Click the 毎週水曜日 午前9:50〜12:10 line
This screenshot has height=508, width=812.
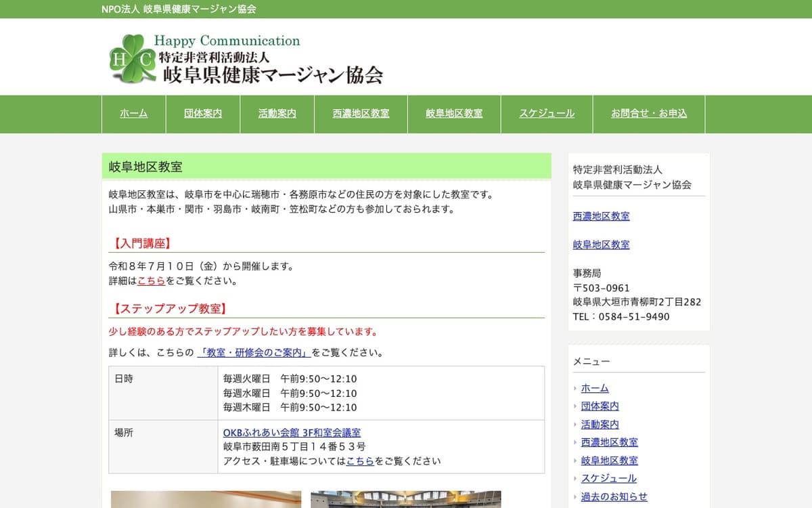290,394
